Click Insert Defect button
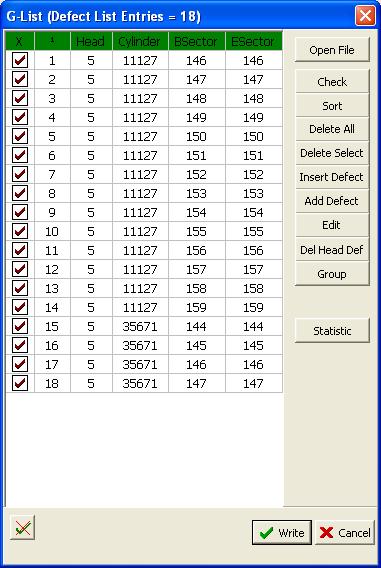 tap(332, 177)
